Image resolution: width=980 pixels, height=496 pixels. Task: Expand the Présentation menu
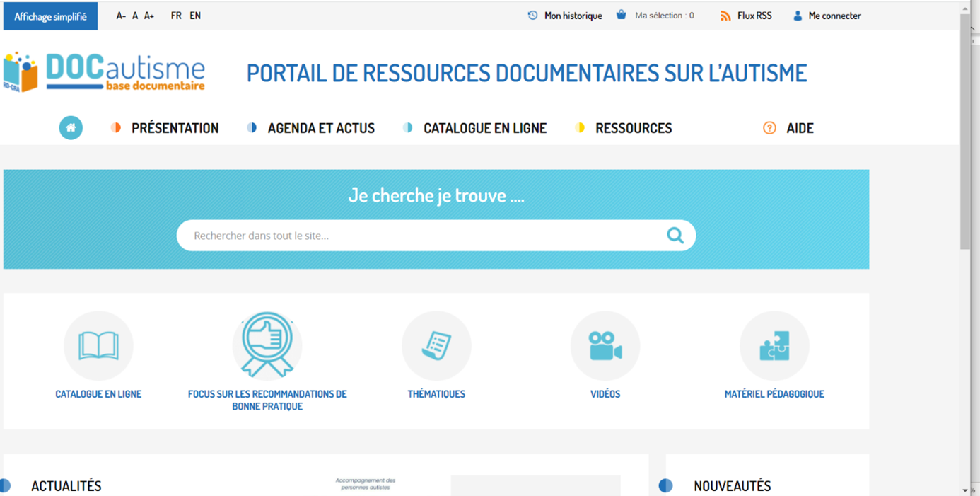(x=175, y=128)
